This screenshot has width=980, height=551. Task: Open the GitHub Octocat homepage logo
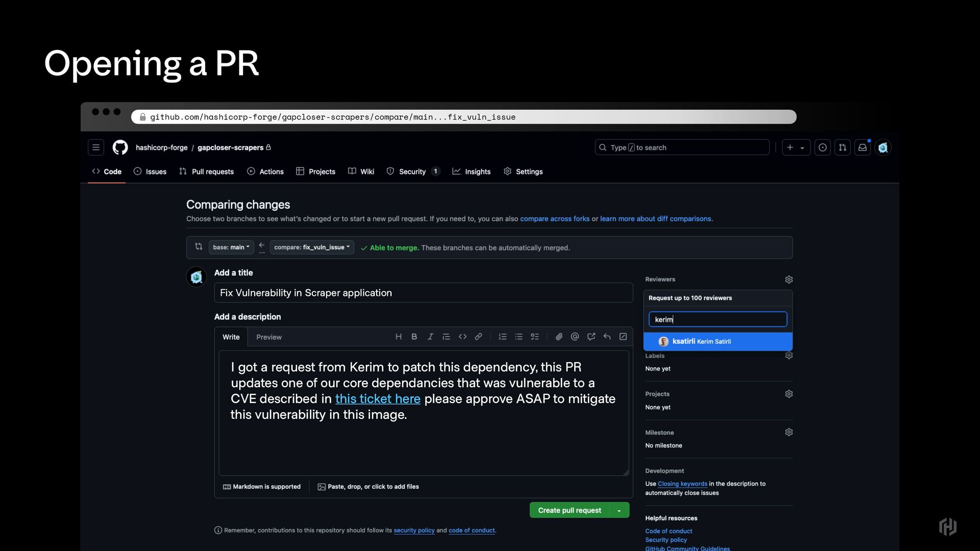tap(120, 147)
